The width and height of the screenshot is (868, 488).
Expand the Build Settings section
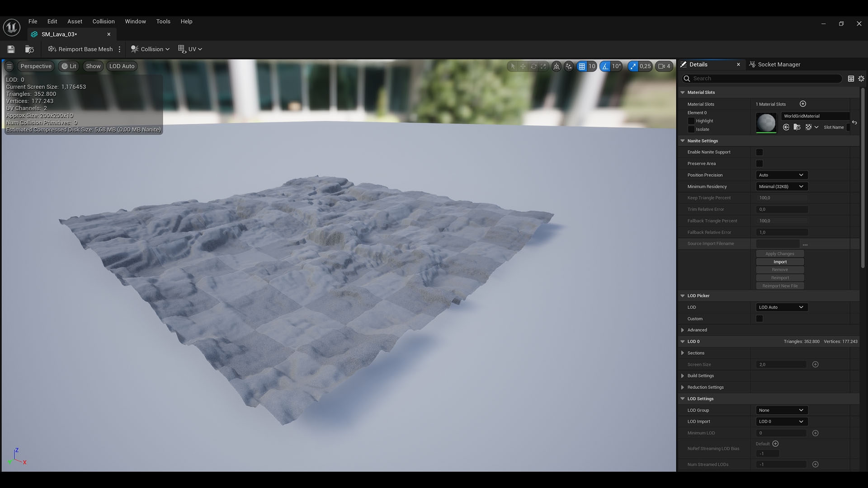(x=683, y=375)
